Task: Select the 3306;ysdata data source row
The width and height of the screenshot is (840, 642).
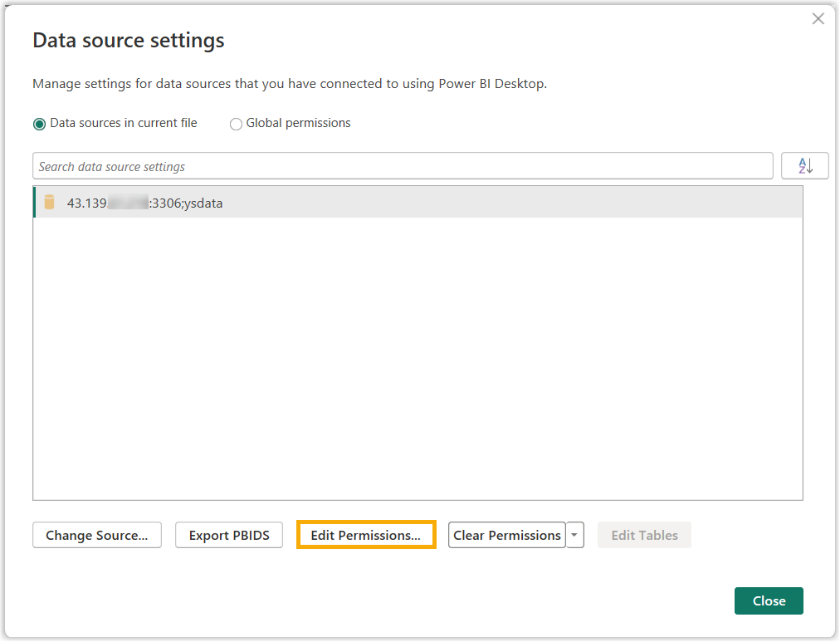Action: (x=418, y=203)
